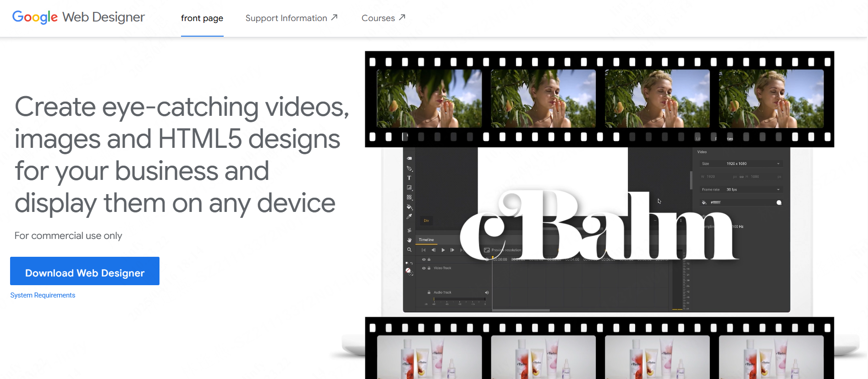Click the Div breadcrumb label
The width and height of the screenshot is (868, 379).
[x=426, y=221]
